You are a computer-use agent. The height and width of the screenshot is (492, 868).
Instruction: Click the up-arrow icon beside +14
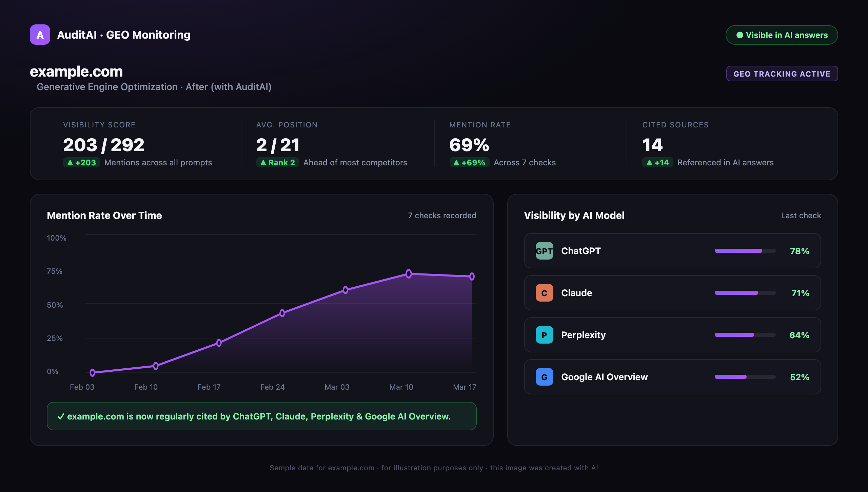(649, 163)
